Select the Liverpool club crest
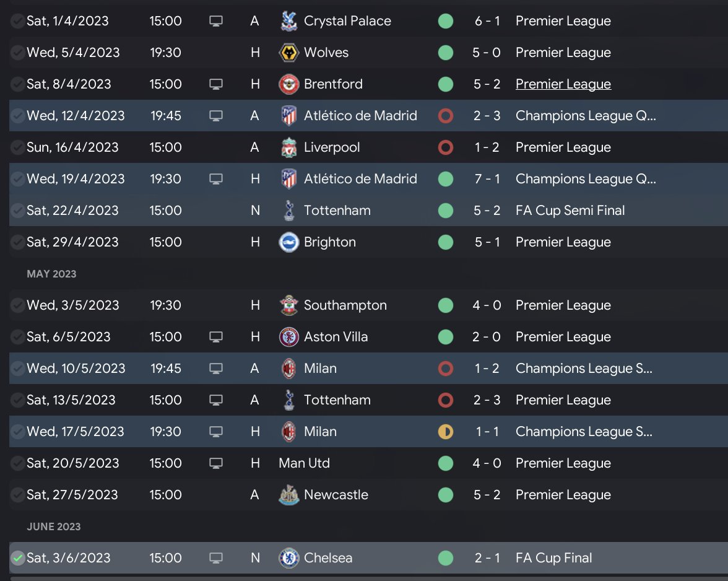The height and width of the screenshot is (581, 728). (x=289, y=147)
